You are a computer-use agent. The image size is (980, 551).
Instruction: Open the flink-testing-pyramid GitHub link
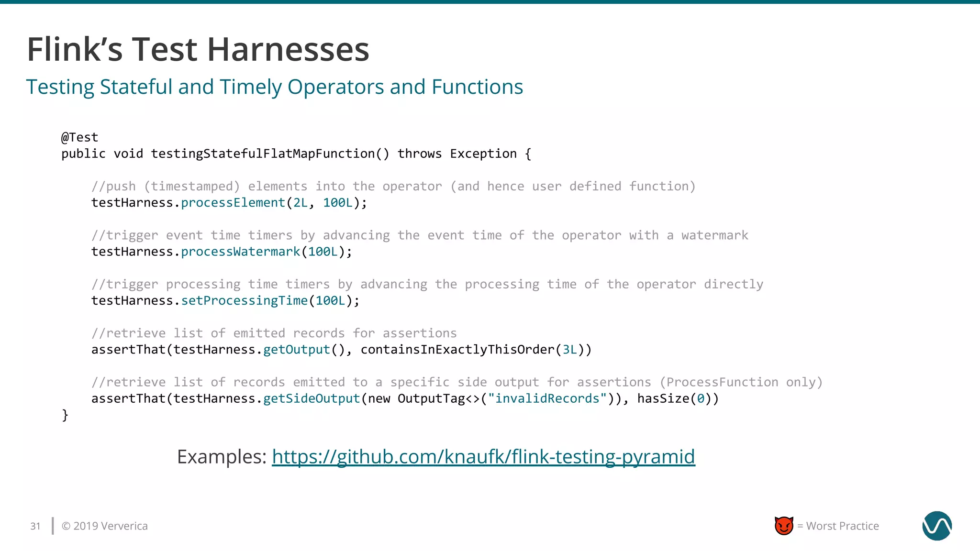[483, 457]
